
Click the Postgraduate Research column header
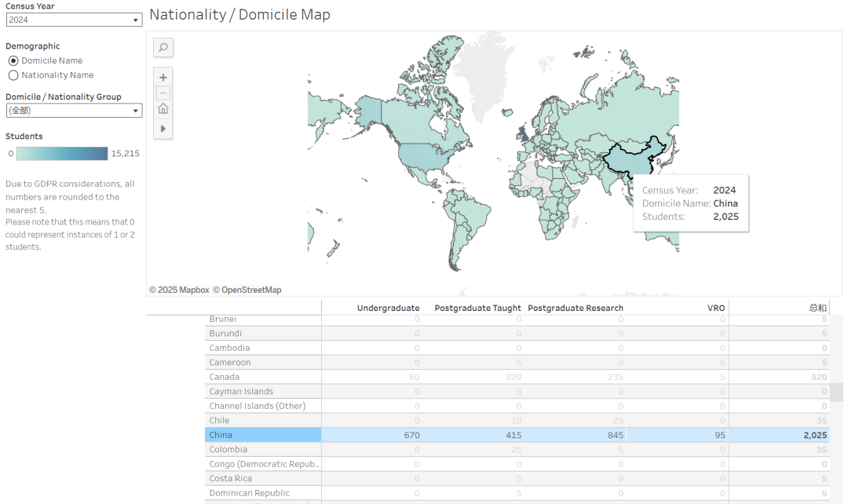pos(576,308)
